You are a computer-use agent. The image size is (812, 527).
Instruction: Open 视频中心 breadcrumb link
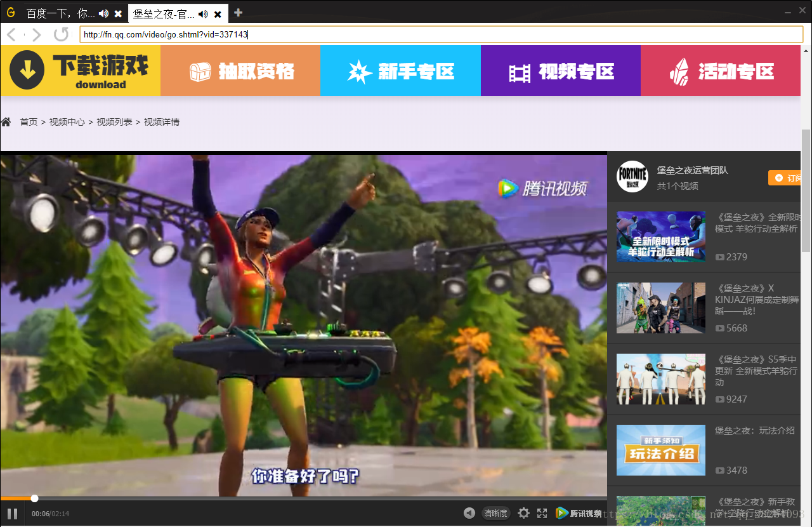[67, 122]
